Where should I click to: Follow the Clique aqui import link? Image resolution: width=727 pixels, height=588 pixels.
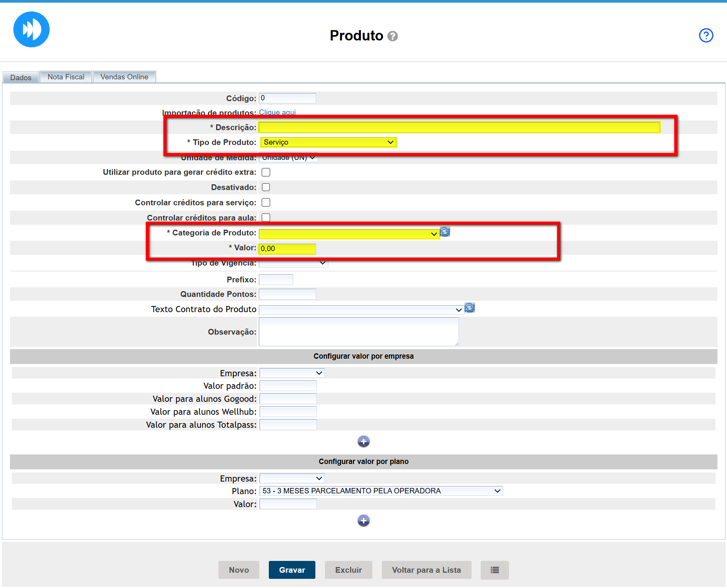pos(277,113)
